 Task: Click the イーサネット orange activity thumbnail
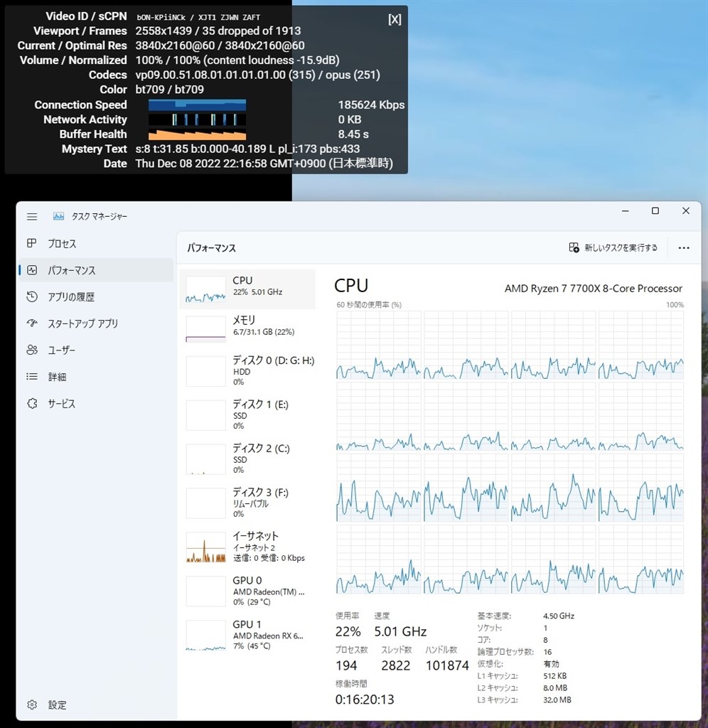pyautogui.click(x=205, y=547)
